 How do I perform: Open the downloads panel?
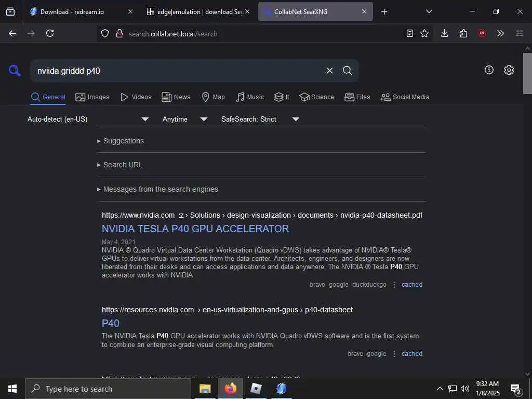tap(445, 33)
